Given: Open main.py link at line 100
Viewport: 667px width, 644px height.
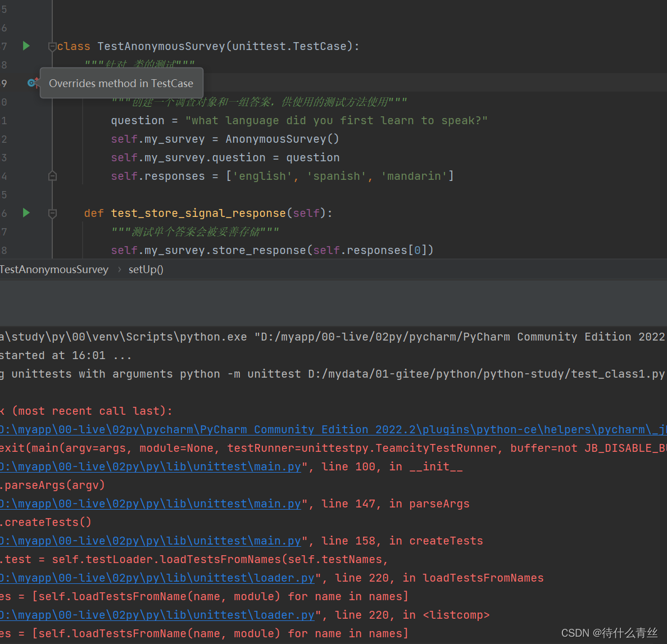Looking at the screenshot, I should tap(150, 466).
